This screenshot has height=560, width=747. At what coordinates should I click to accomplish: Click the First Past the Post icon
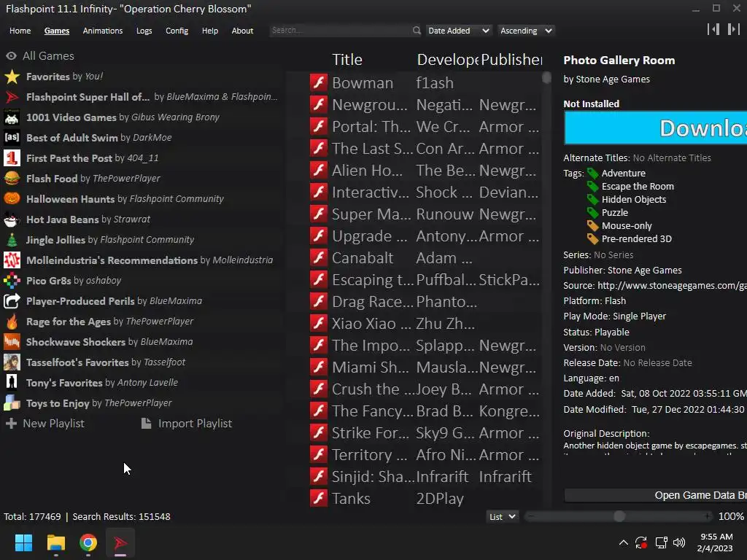coord(12,158)
